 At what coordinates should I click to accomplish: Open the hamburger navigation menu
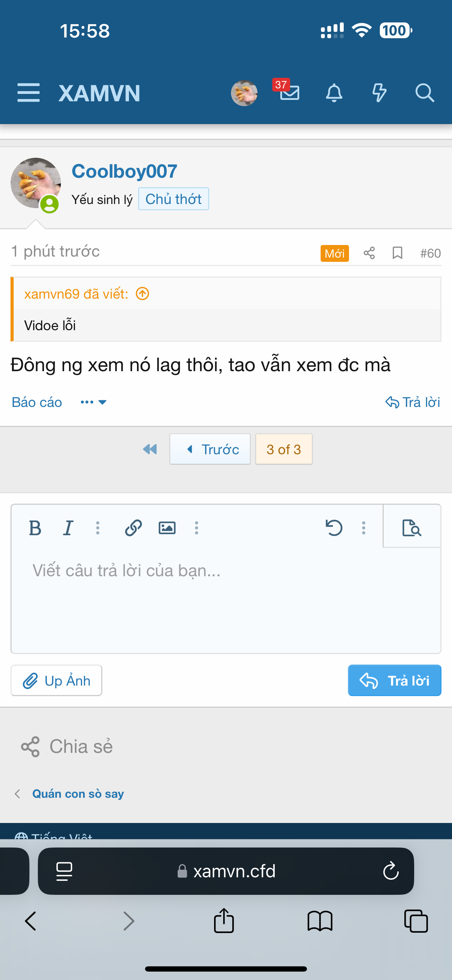click(x=28, y=93)
